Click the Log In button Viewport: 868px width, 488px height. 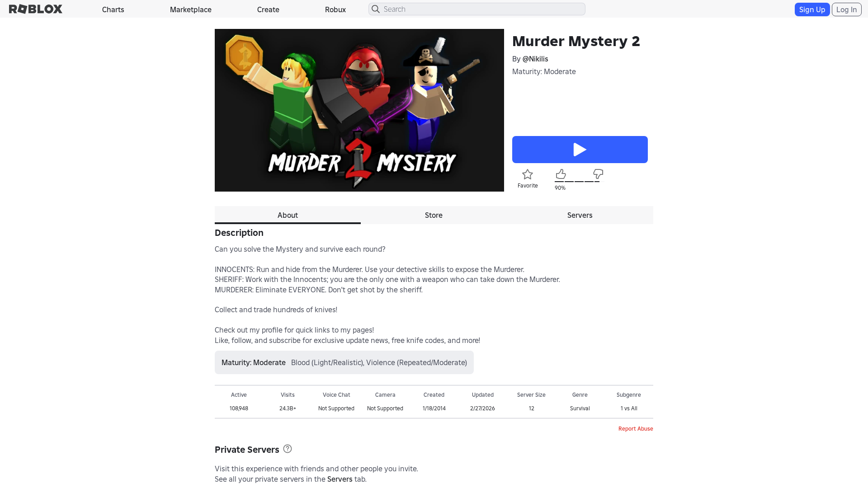pos(846,9)
